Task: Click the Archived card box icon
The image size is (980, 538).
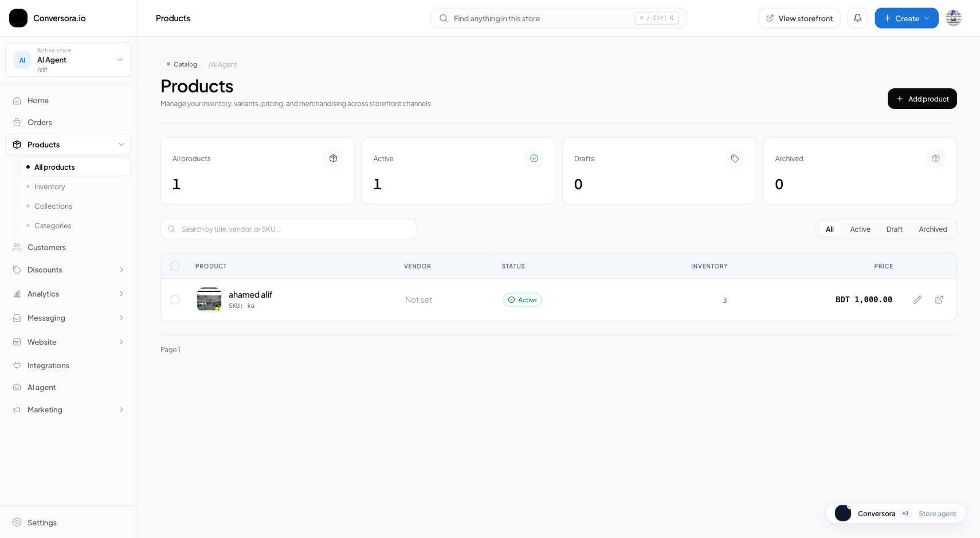Action: tap(936, 158)
